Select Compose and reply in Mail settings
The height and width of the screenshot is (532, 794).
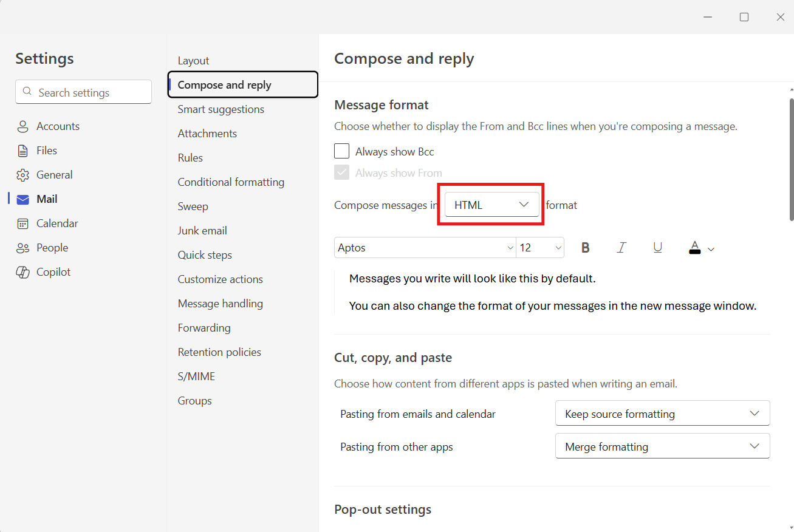[243, 84]
